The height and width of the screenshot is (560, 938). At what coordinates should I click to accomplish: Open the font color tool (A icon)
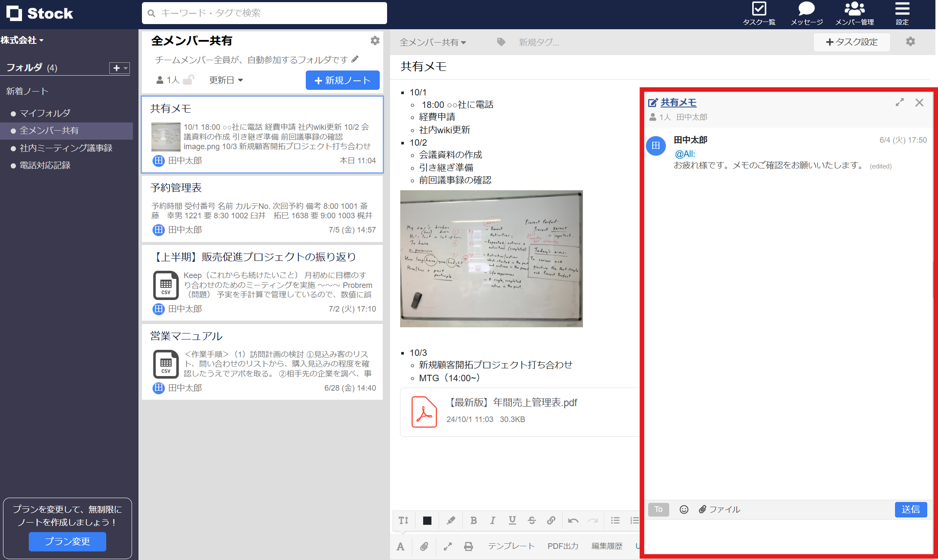click(400, 546)
